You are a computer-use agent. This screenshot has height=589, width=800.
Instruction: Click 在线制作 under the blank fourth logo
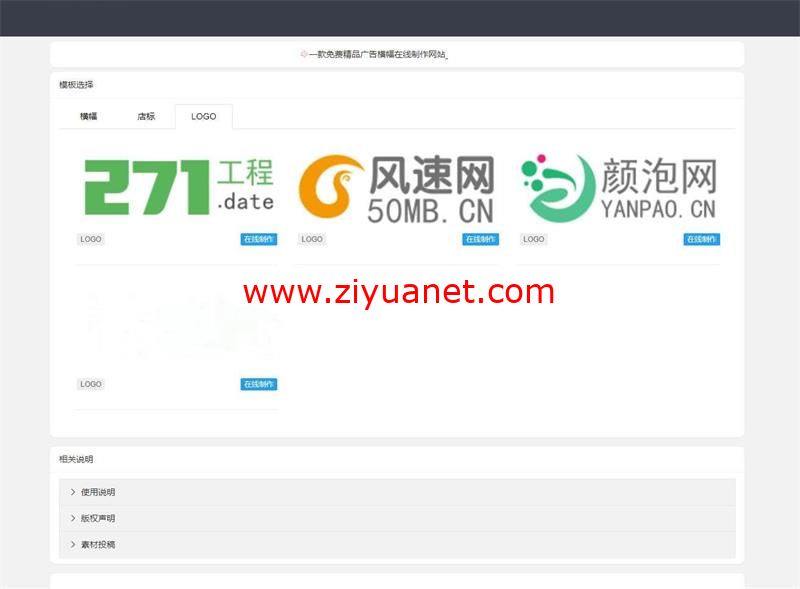(x=259, y=384)
